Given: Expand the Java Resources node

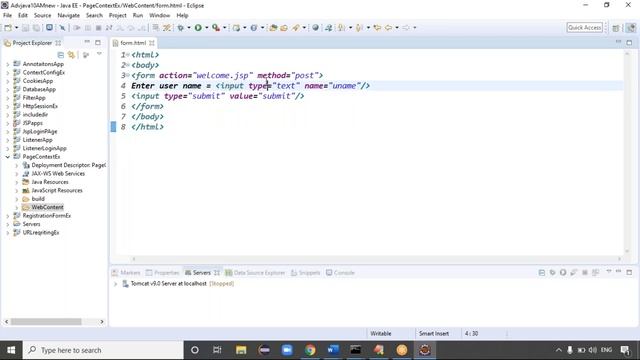Looking at the screenshot, I should point(17,182).
